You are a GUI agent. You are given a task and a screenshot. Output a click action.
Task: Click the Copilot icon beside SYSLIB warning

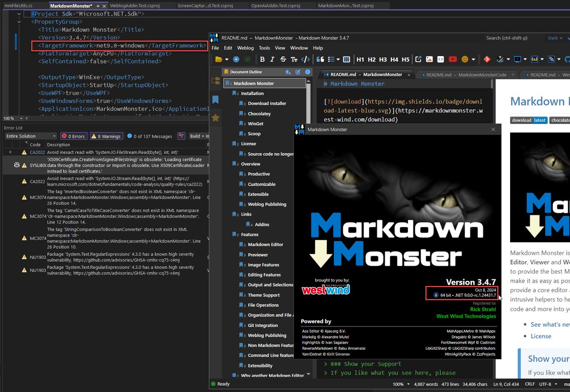coord(17,165)
